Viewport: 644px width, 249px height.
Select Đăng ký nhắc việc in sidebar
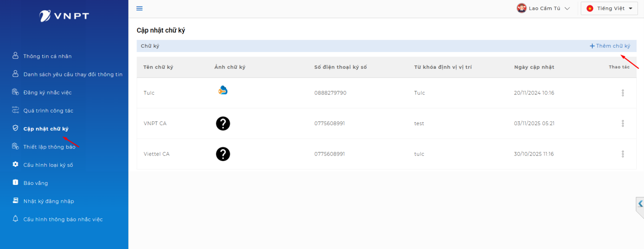click(x=47, y=93)
